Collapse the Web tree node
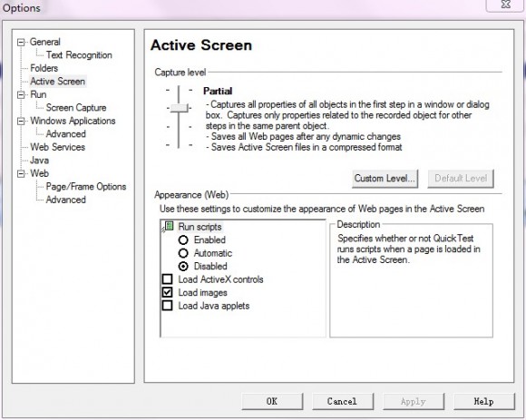Viewport: 526px width, 420px height. (21, 174)
